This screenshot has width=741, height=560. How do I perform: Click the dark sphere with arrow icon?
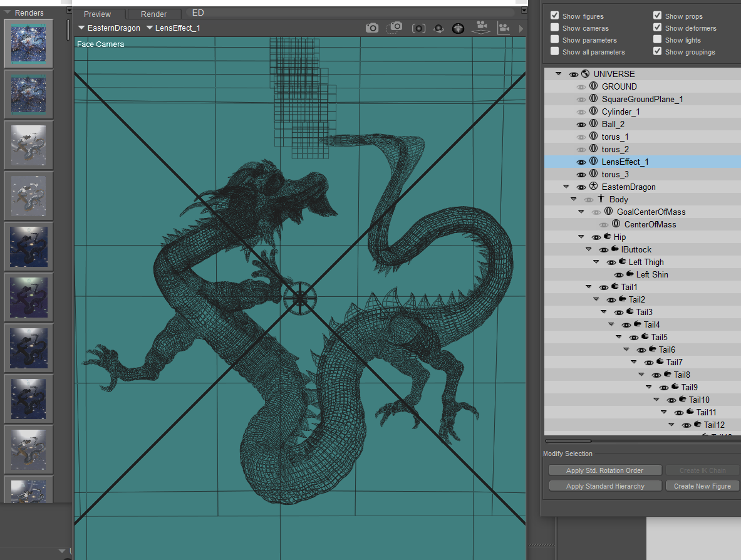click(459, 28)
